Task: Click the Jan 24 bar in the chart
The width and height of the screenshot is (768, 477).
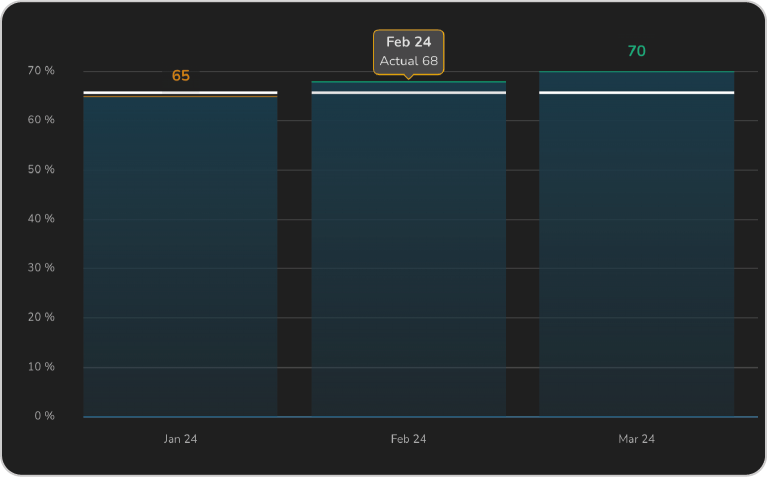Action: [x=180, y=256]
